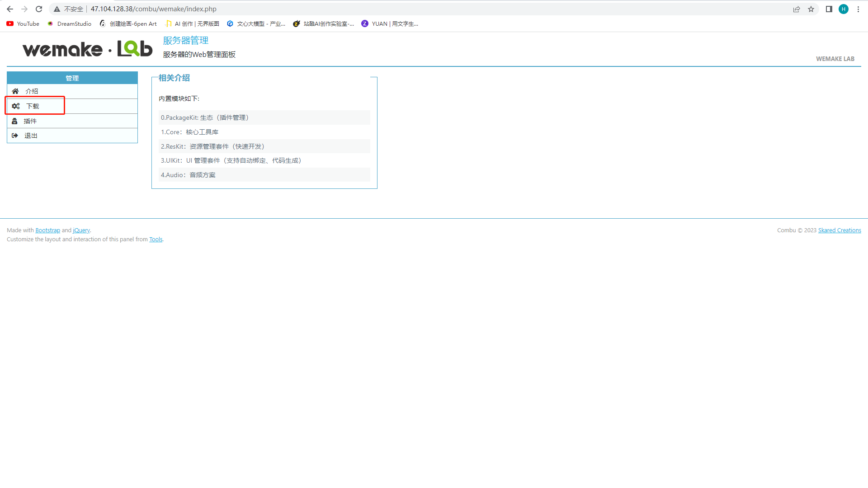The image size is (868, 488).
Task: Click the plugin icon beside 插件
Action: pos(14,121)
